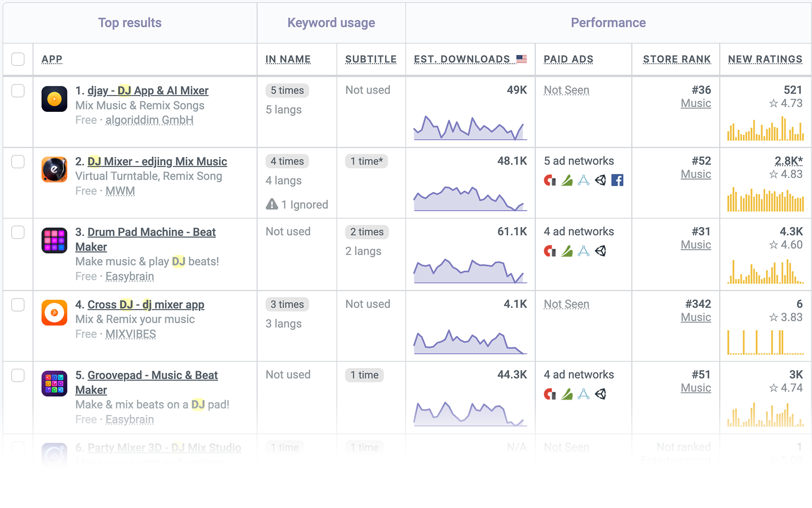This screenshot has width=812, height=508.
Task: Click the Facebook ad network icon for DJ Mixer
Action: point(617,180)
